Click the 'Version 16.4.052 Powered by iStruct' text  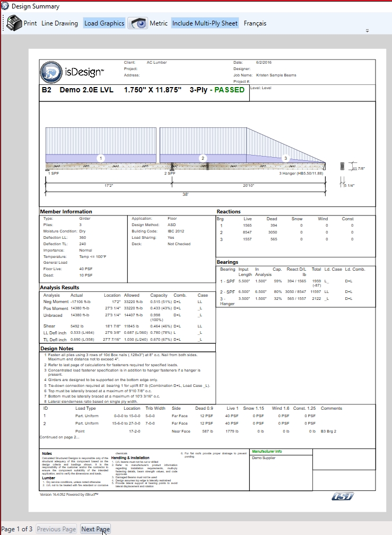69,495
